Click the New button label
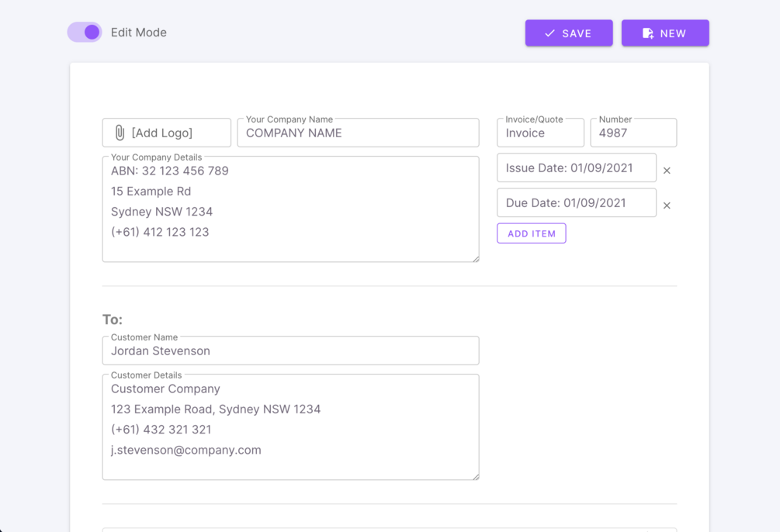This screenshot has width=780, height=532. tap(673, 33)
